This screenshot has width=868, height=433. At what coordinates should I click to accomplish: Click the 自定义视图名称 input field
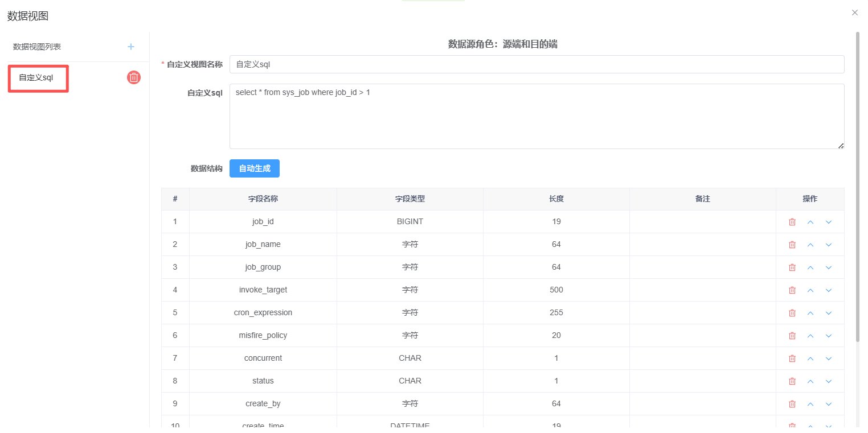[536, 64]
